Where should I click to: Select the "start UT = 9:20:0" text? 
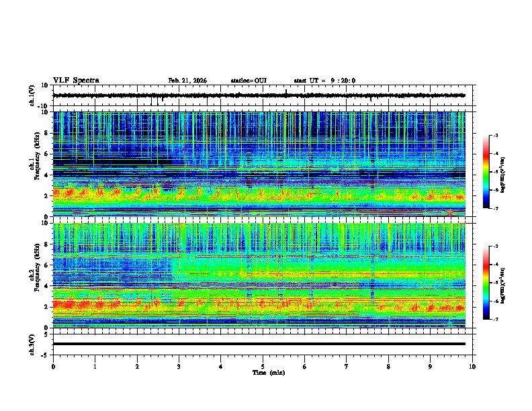[x=324, y=81]
